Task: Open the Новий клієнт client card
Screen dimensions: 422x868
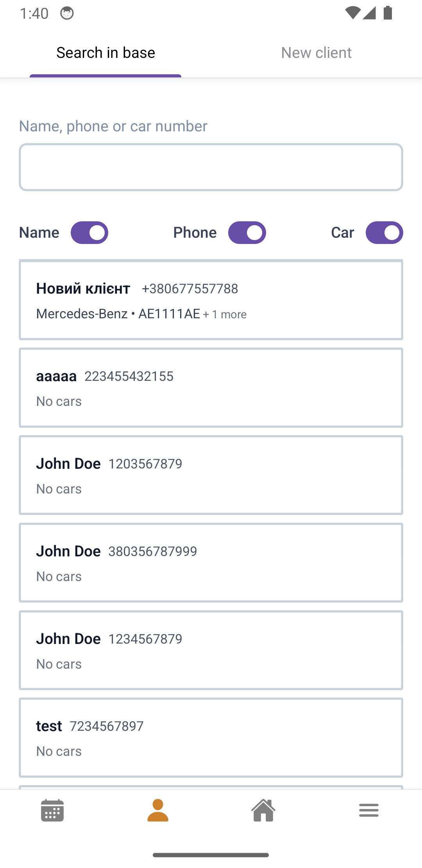Action: (211, 300)
